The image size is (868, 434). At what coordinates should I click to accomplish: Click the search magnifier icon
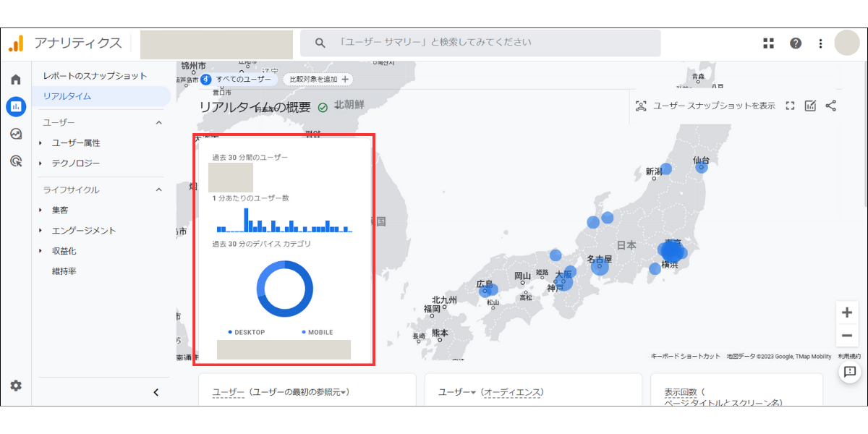320,43
